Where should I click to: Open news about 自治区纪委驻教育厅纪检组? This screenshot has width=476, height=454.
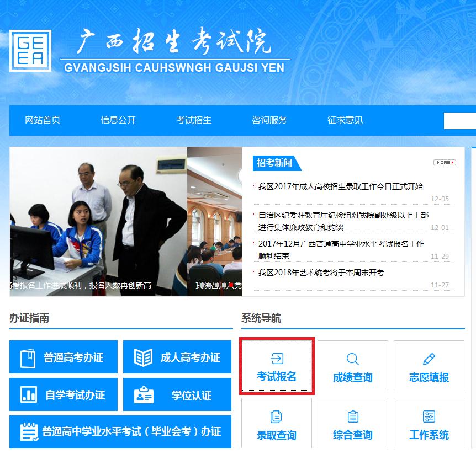[343, 221]
